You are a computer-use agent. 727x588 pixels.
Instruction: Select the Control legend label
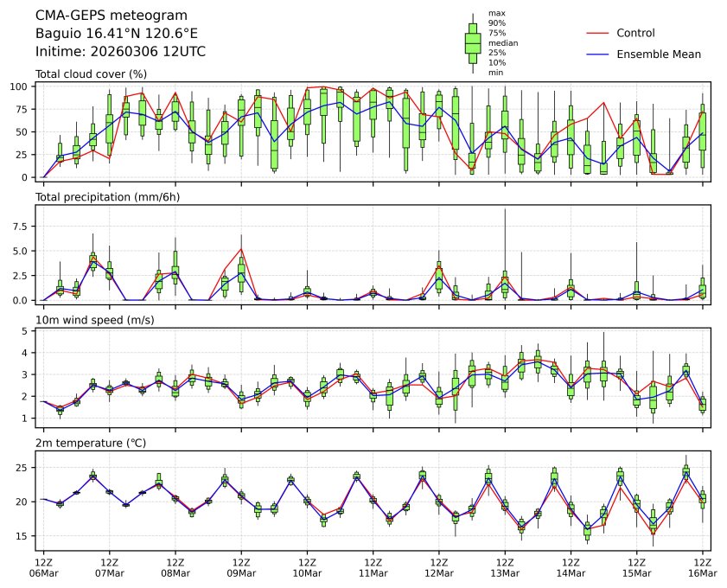coord(635,33)
